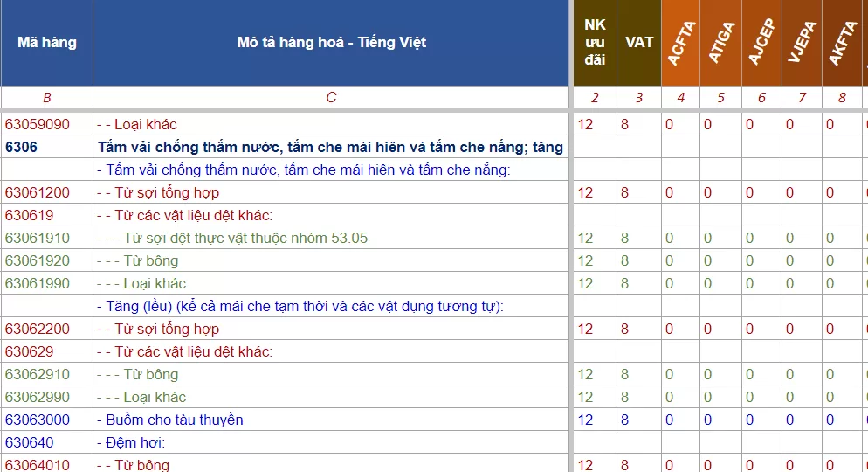The height and width of the screenshot is (472, 868).
Task: Select code 63061910 cell
Action: (46, 238)
